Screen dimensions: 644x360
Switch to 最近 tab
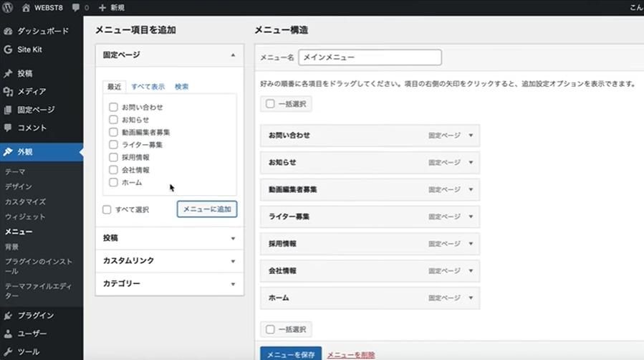point(114,87)
